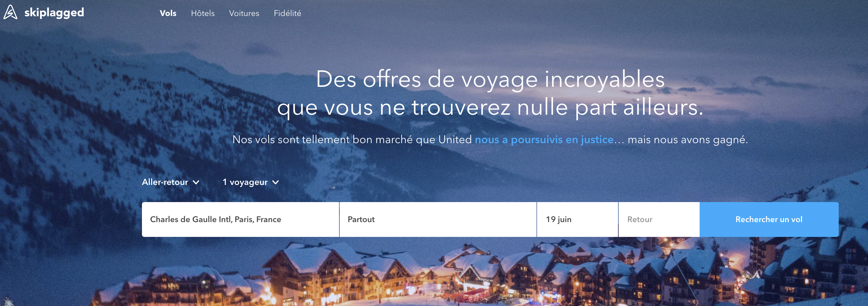
Task: Open the 1 voyageur passenger dropdown
Action: click(251, 182)
